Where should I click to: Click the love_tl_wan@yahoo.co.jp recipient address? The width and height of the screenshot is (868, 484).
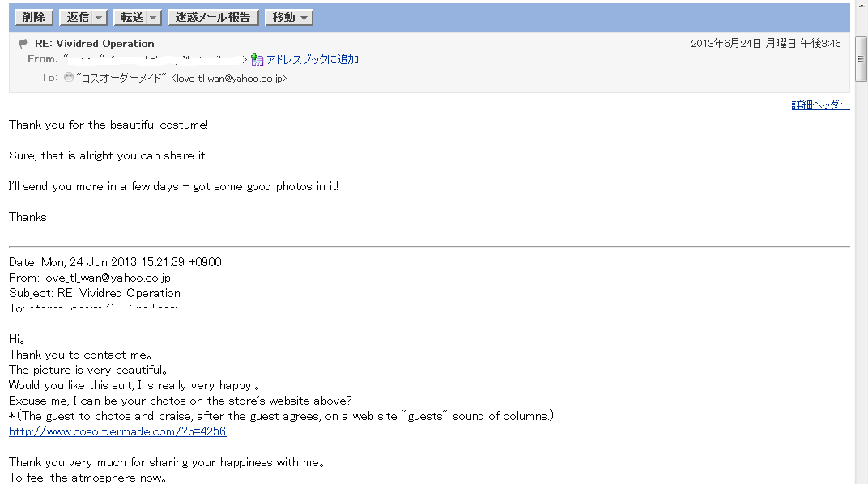229,78
